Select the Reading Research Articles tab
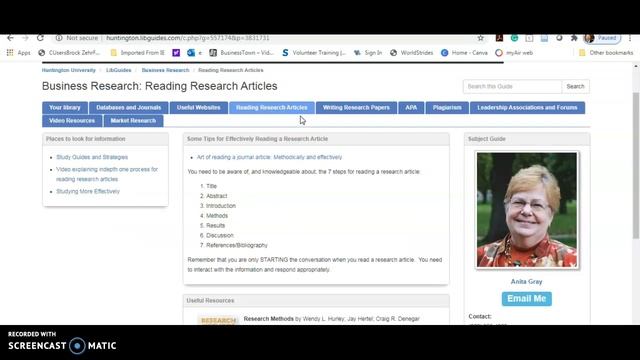Viewport: 640px width, 360px height. click(272, 108)
